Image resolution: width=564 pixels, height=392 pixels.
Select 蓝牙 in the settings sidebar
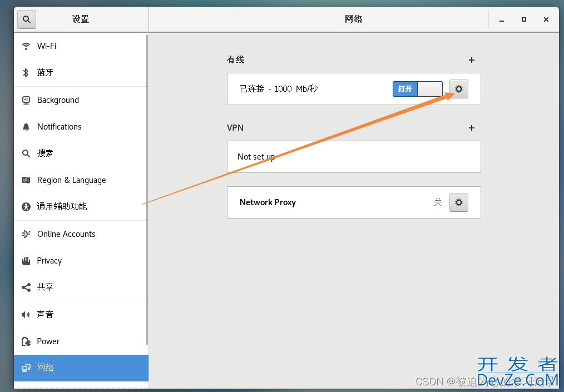(81, 73)
